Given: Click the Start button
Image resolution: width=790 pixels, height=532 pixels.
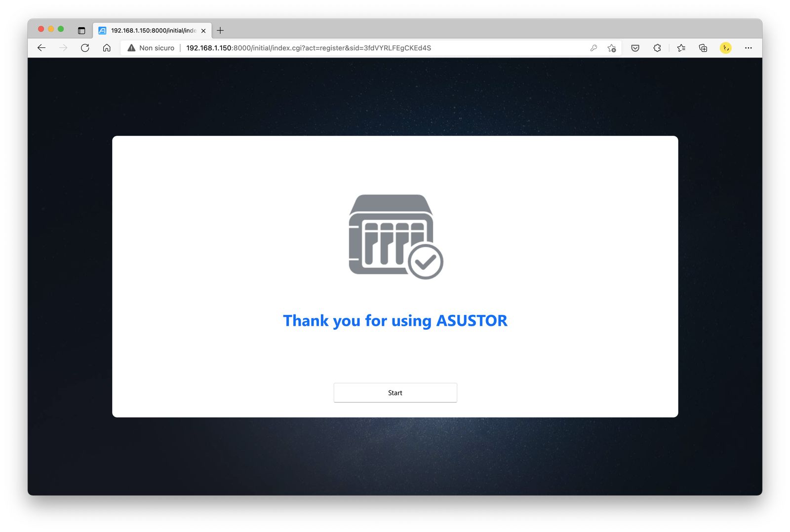Looking at the screenshot, I should (x=395, y=393).
